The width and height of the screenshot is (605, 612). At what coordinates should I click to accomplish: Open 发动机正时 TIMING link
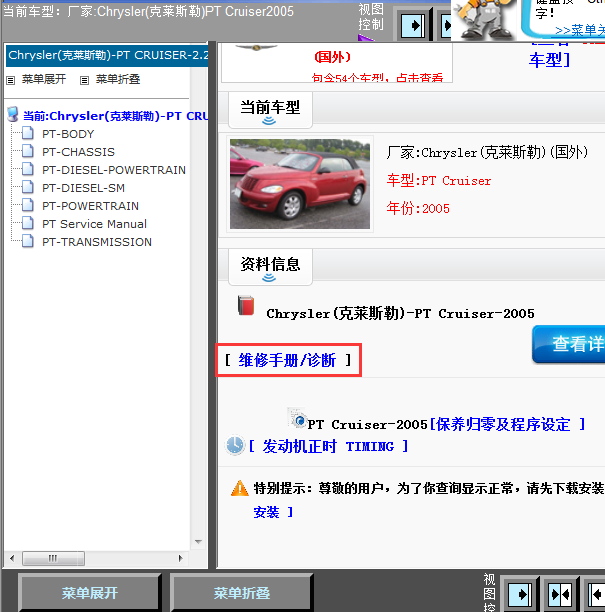[329, 446]
